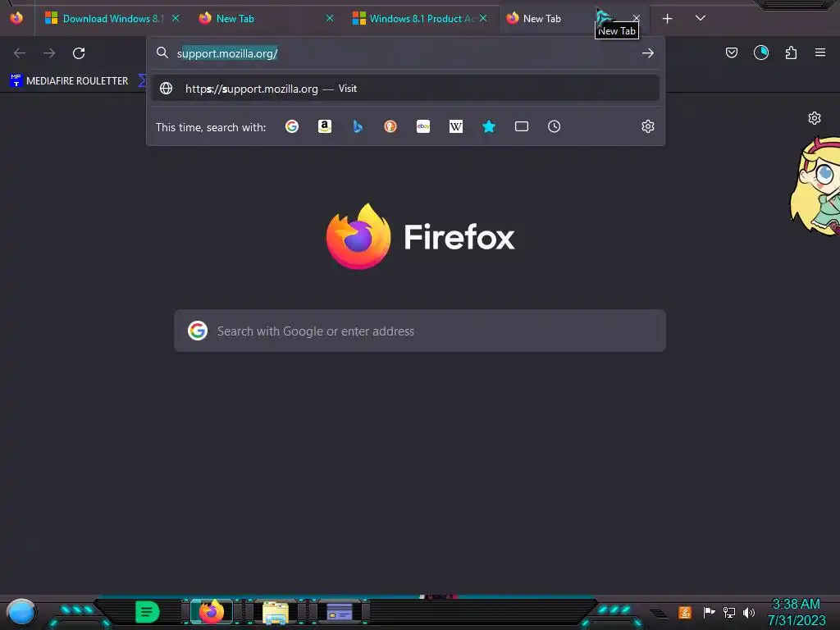Open Action Center flag icon
Screen dimensions: 840x630
(x=709, y=612)
